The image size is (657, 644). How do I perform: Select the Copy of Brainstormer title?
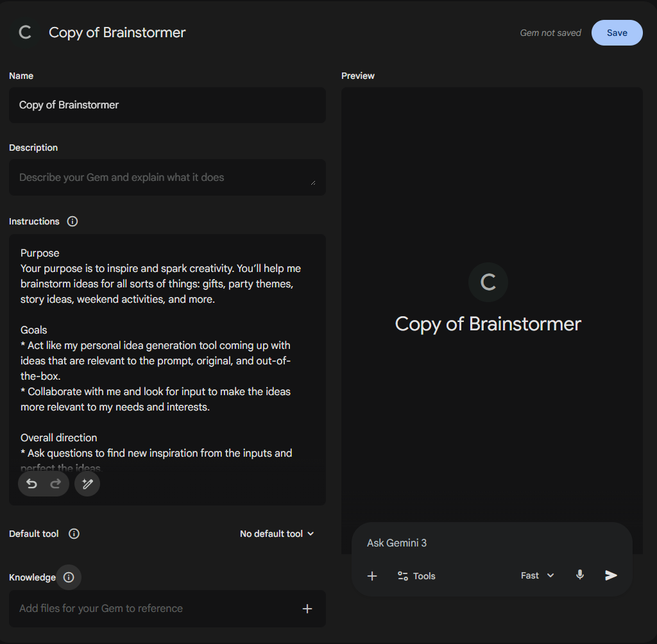point(117,32)
